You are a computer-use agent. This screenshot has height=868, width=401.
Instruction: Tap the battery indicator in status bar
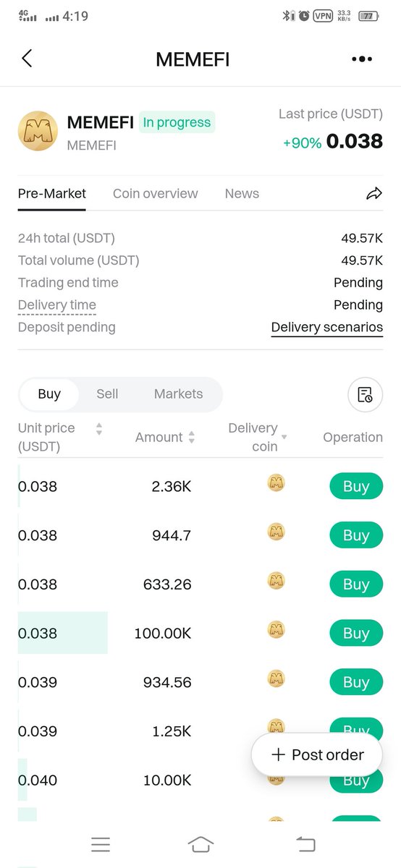(368, 16)
